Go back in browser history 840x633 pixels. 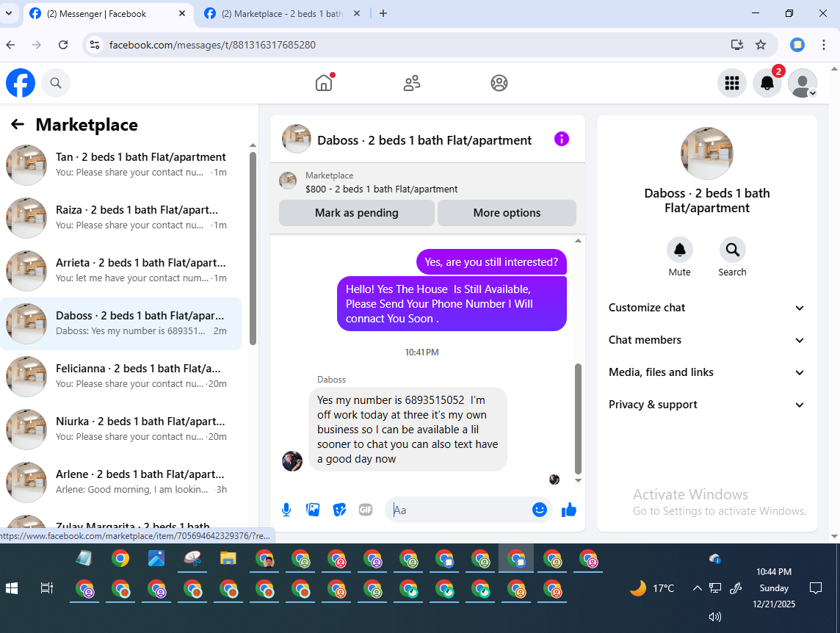[x=11, y=45]
